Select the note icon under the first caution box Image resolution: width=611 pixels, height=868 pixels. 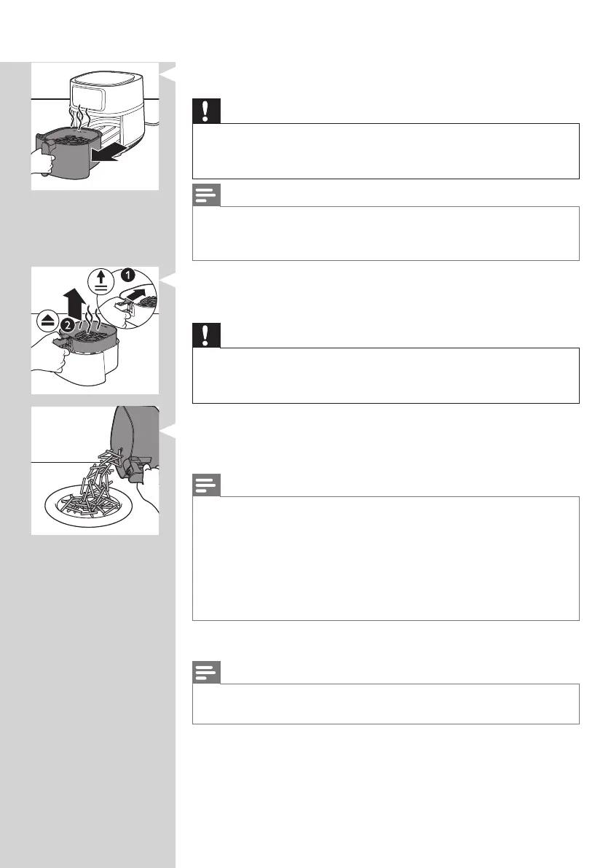206,195
